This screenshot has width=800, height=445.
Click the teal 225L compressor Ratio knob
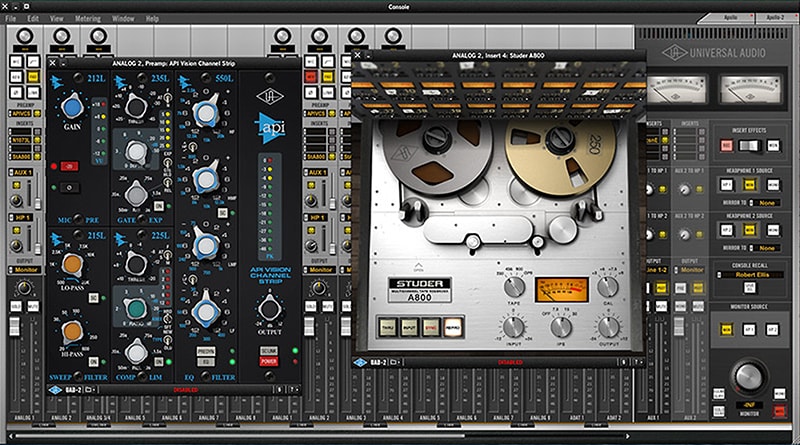point(136,308)
